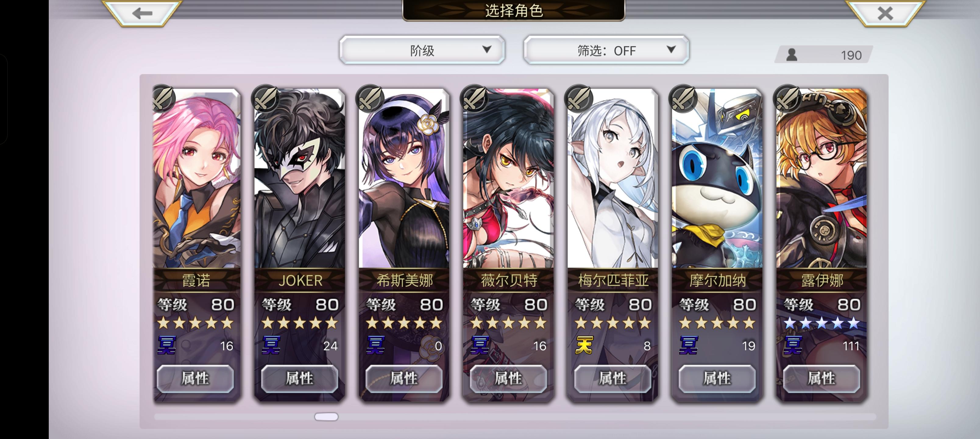Go back using the arrow button
This screenshot has width=980, height=439.
(142, 13)
